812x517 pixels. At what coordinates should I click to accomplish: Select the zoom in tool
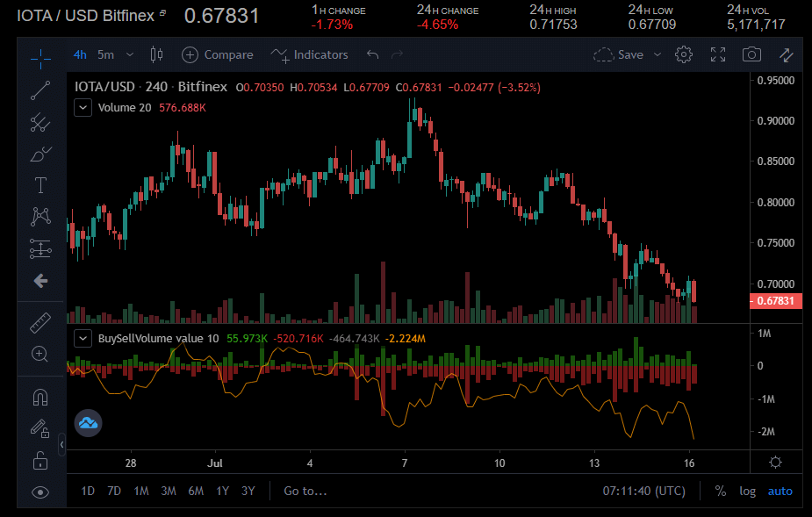coord(40,355)
